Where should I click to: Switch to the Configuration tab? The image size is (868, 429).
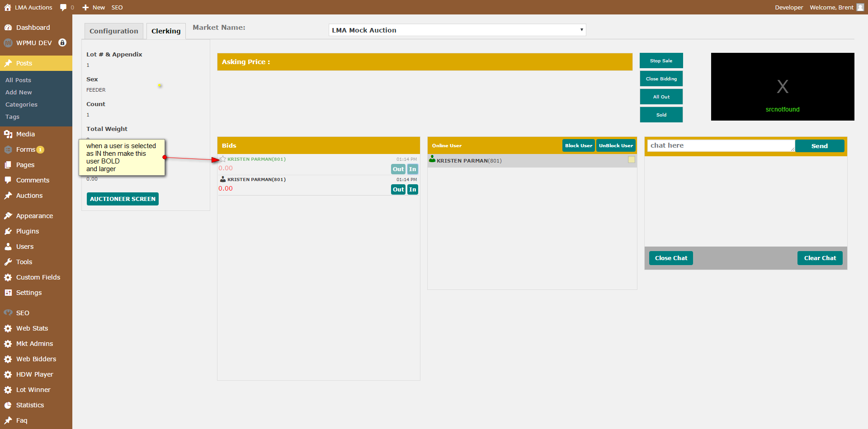coord(114,31)
